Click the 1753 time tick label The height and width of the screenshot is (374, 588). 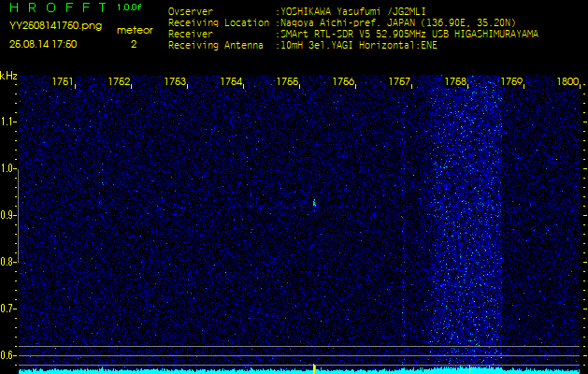175,81
